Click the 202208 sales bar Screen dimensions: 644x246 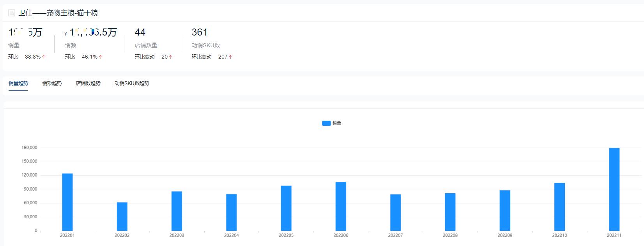[x=450, y=212]
